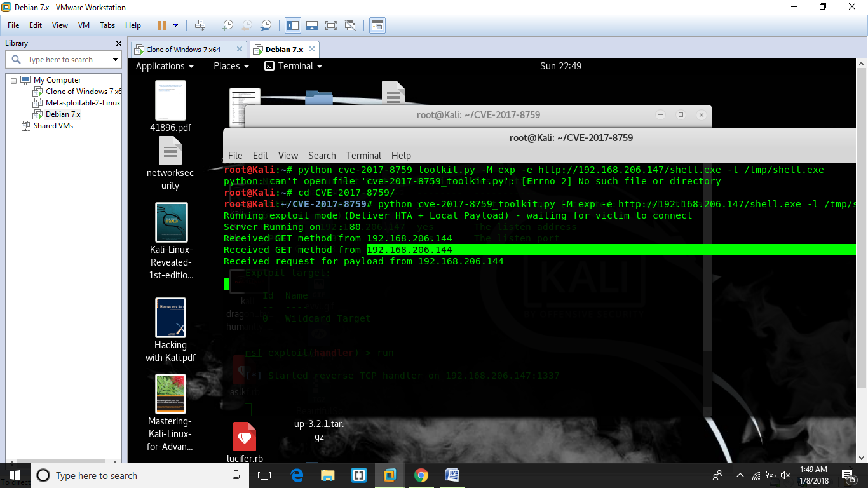868x488 pixels.
Task: Close the Library panel
Action: tap(118, 43)
